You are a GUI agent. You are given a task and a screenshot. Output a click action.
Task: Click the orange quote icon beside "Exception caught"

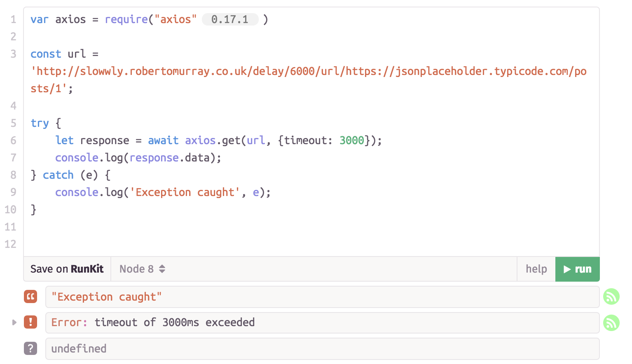coord(30,296)
